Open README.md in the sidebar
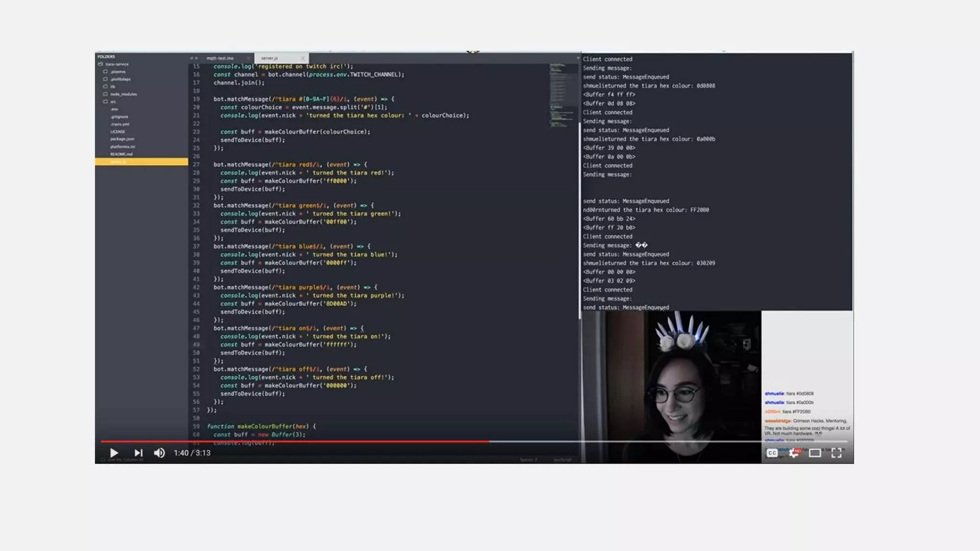The image size is (980, 551). 121,154
